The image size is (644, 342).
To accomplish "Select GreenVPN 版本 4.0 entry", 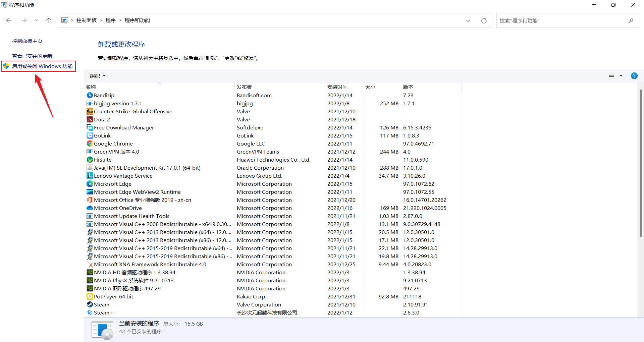I will click(273, 152).
